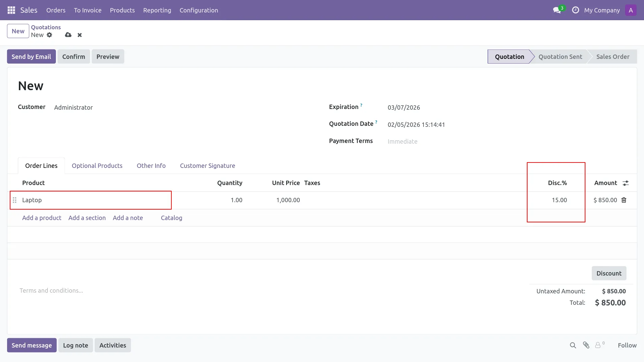The image size is (644, 362).
Task: Open the Other Info tab
Action: point(151,166)
